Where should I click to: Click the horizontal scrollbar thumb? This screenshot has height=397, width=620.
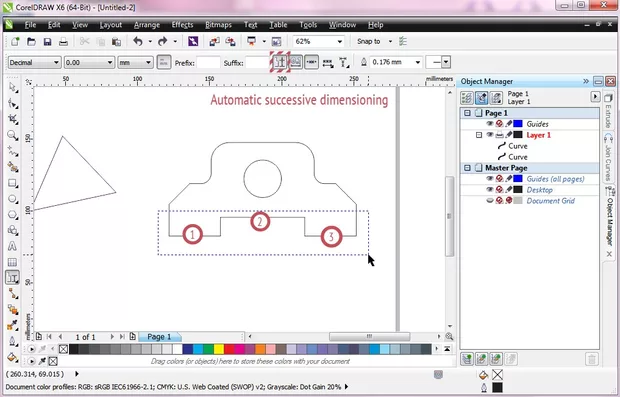[x=370, y=337]
